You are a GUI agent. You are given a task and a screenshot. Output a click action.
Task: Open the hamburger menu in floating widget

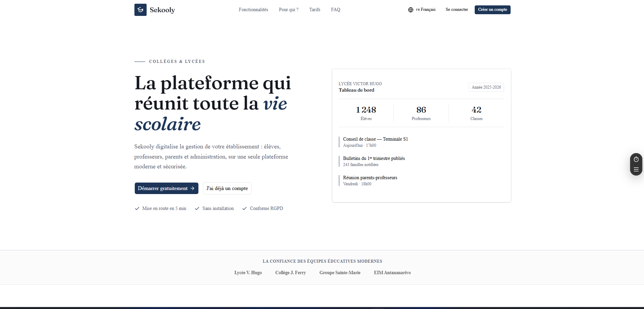point(636,169)
